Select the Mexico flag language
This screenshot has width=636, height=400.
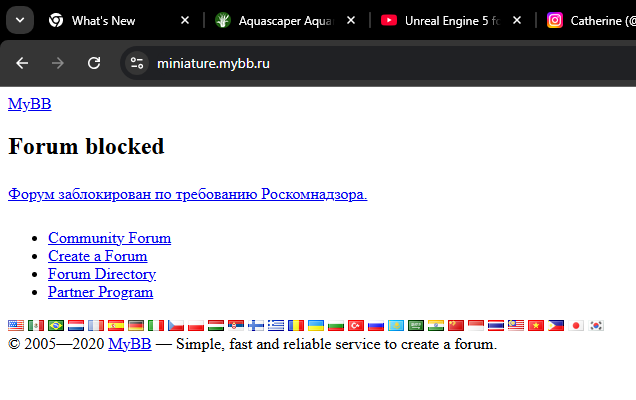36,325
